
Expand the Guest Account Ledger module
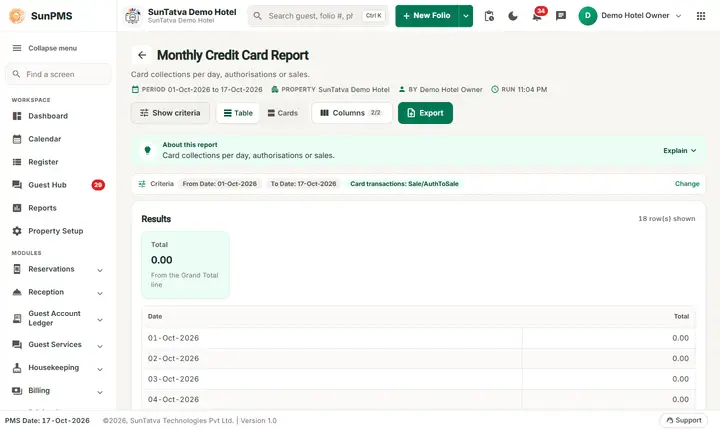pyautogui.click(x=100, y=320)
